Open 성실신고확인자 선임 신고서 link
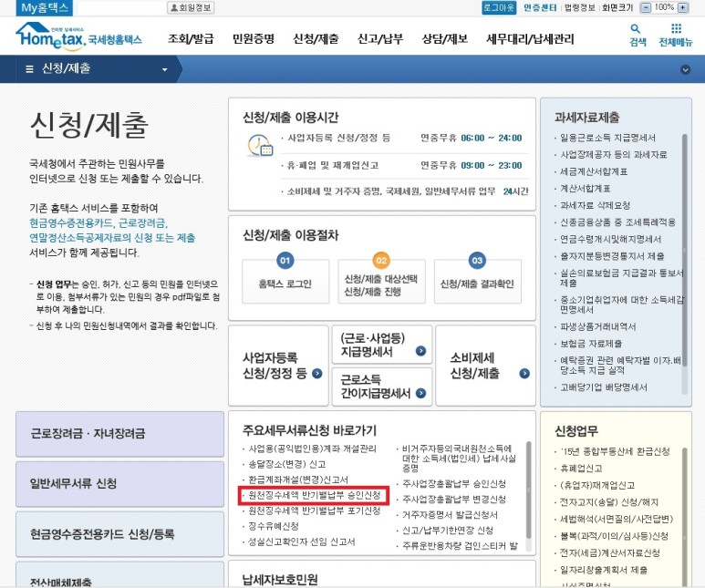Screen dimensions: 705x588 point(302,542)
